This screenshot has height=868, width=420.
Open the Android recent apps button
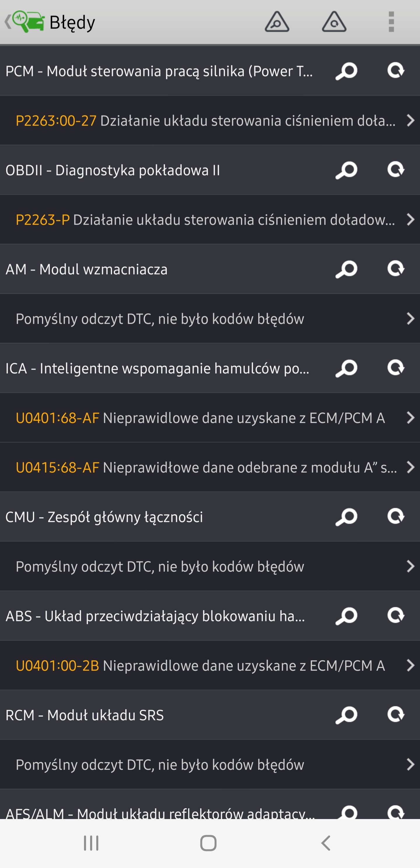tap(91, 843)
